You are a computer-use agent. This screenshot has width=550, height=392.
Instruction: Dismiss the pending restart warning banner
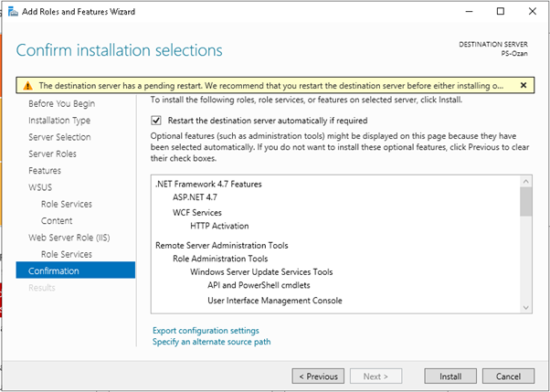[524, 85]
